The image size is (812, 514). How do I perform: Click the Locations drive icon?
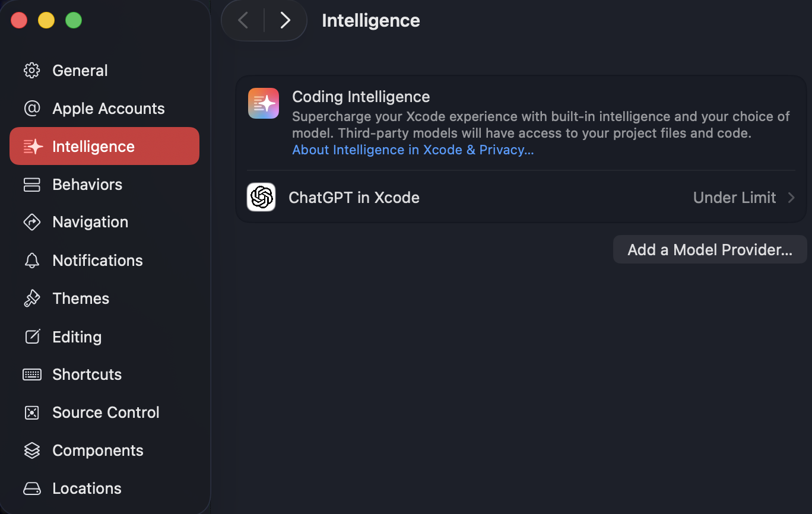tap(31, 488)
